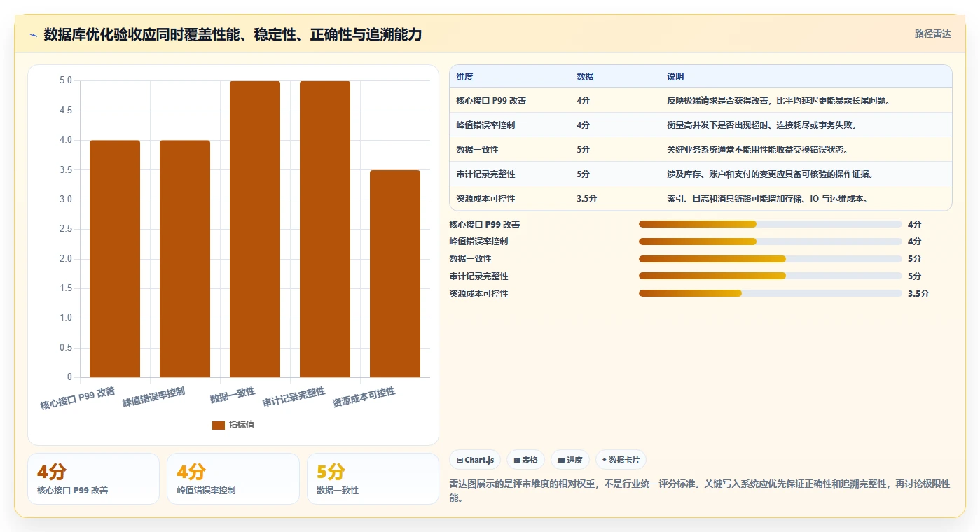Click the 核心接口 P99 改善 progress bar
This screenshot has width=980, height=532.
771,224
